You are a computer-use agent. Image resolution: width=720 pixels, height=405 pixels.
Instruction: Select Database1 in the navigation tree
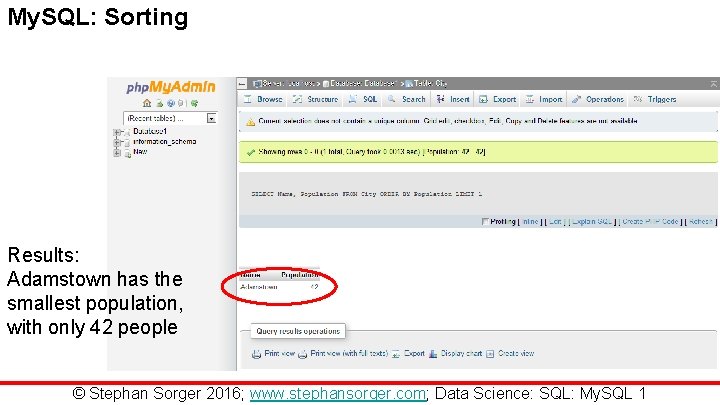pos(150,131)
